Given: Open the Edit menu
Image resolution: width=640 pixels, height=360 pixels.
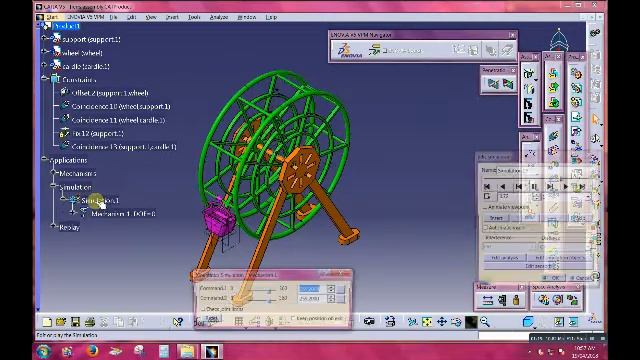Looking at the screenshot, I should (x=131, y=17).
